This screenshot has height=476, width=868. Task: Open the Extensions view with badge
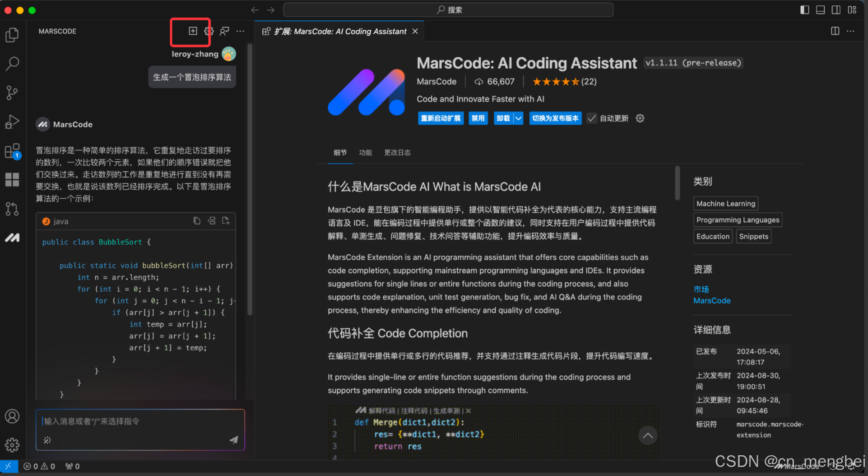(x=12, y=151)
